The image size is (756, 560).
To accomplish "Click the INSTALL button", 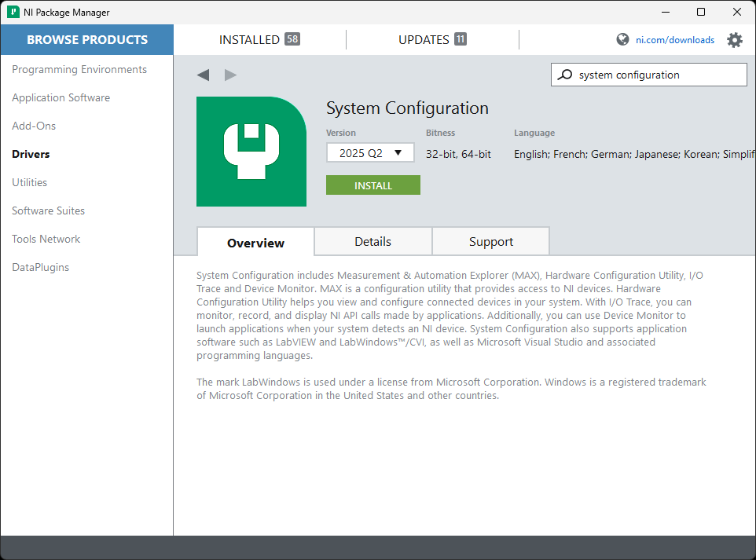I will (373, 185).
